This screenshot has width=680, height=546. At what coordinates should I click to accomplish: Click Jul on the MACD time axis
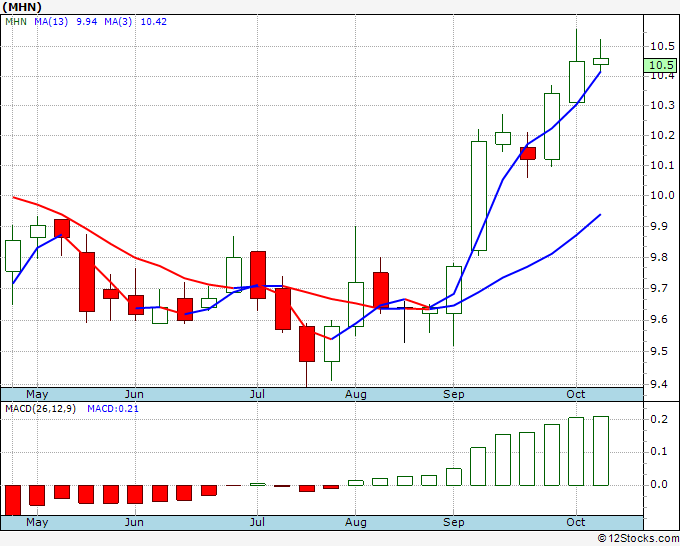(257, 522)
